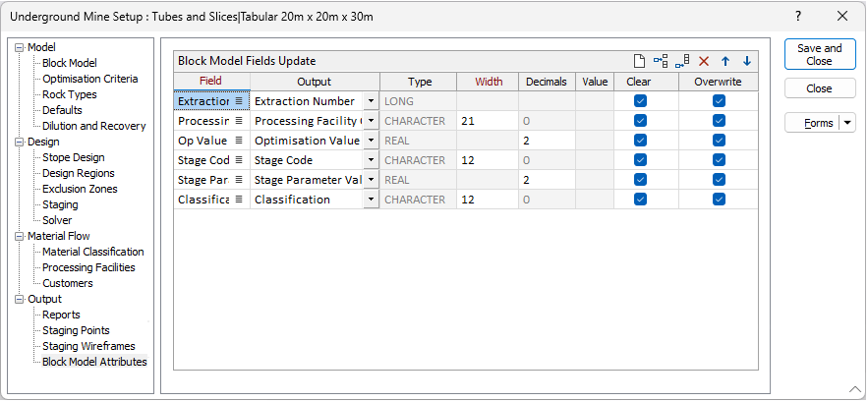The height and width of the screenshot is (402, 868).
Task: Uncheck Overwrite for Processing Facility row
Action: pyautogui.click(x=720, y=120)
